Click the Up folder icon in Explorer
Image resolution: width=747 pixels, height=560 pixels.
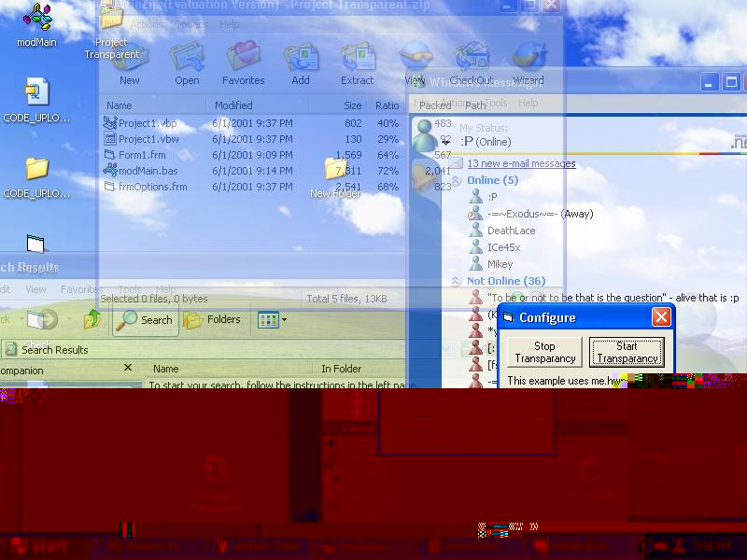tap(92, 319)
